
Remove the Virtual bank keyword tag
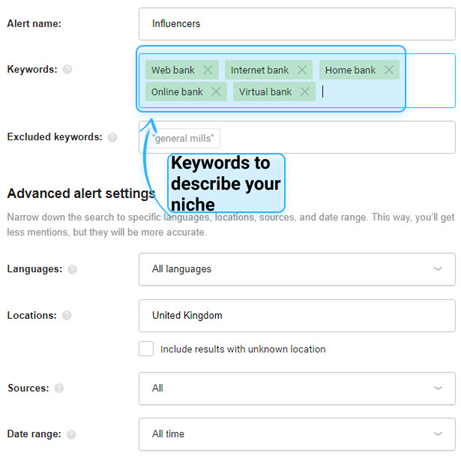point(305,92)
